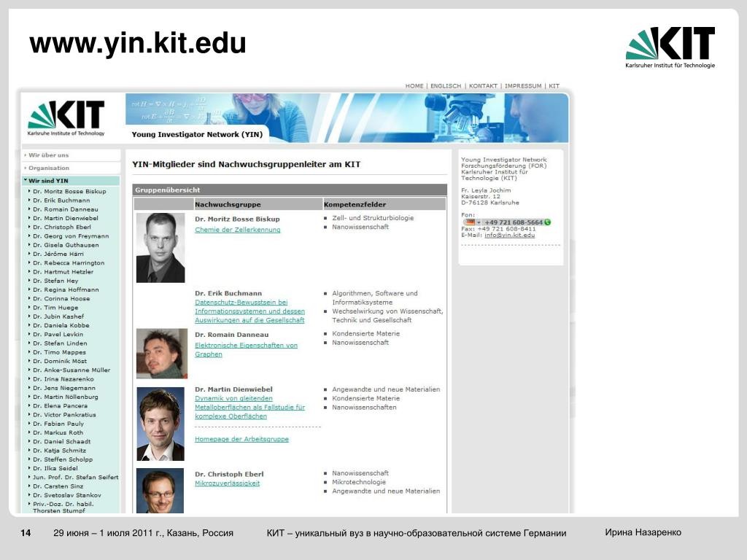Open Dr. Daniela Kobbe sidebar entry
This screenshot has width=747, height=560.
(61, 325)
